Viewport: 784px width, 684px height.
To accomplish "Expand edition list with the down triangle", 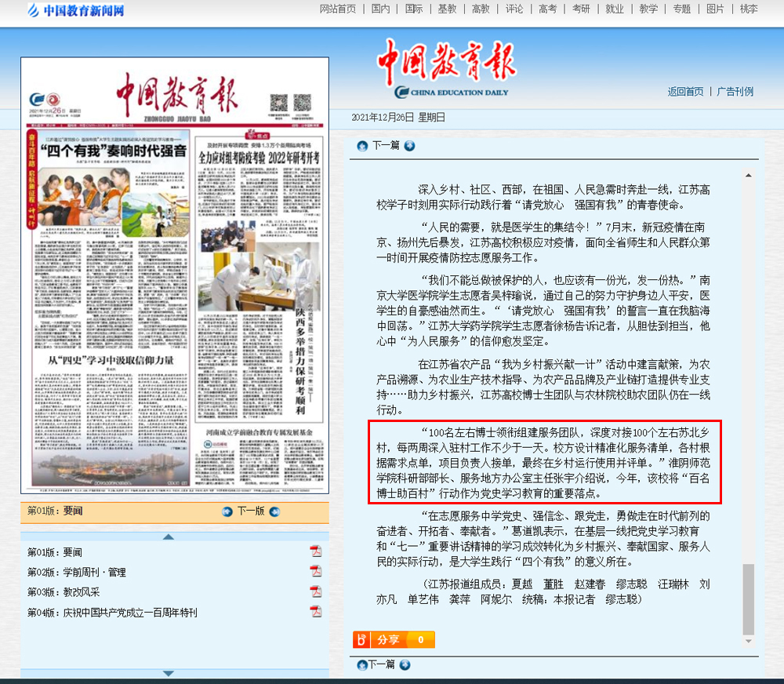I will [169, 673].
